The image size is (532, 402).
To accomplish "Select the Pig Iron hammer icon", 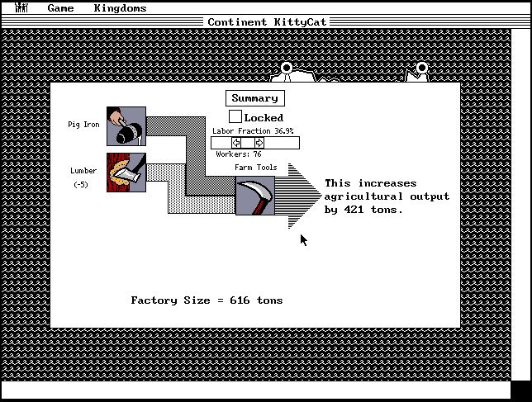I will (126, 126).
